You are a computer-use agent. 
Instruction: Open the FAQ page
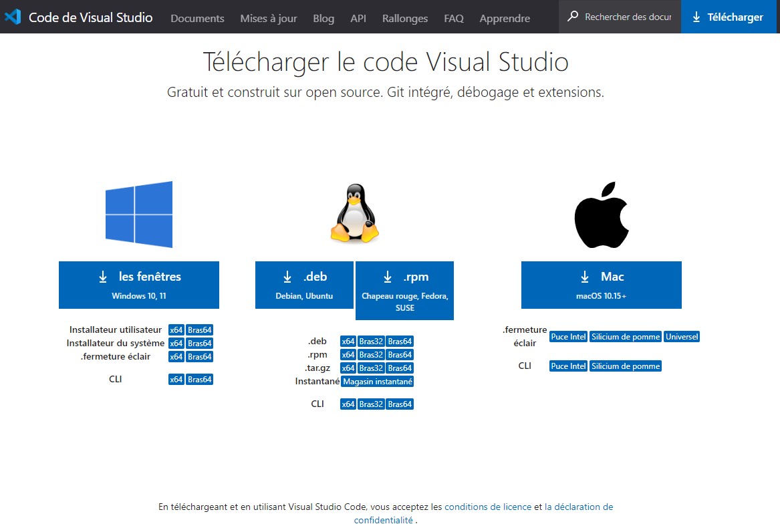pos(454,19)
